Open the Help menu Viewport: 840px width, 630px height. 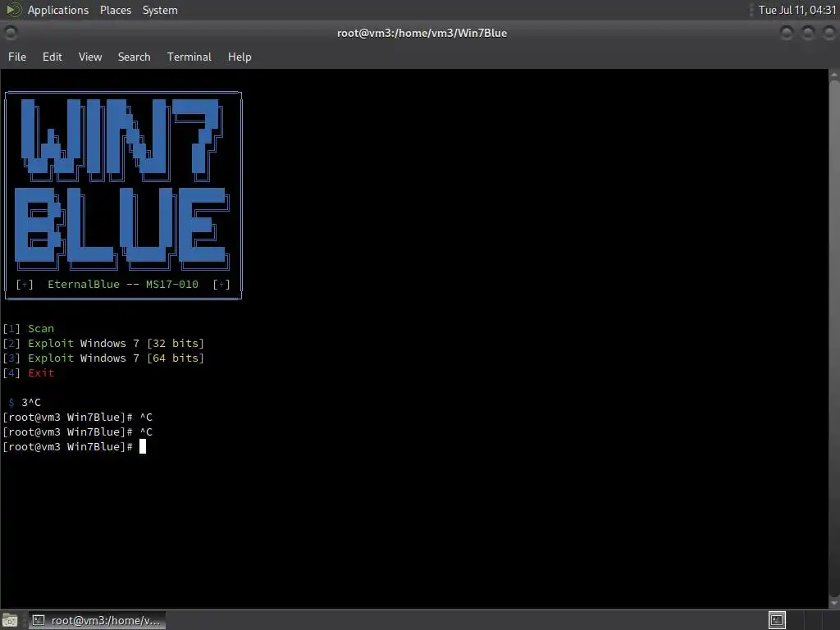pyautogui.click(x=240, y=57)
